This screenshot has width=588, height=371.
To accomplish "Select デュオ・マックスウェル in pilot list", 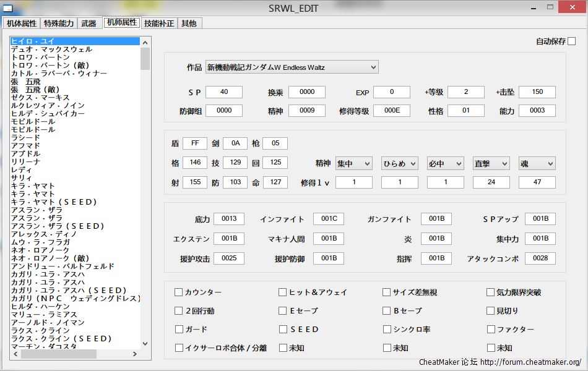I will [x=51, y=49].
